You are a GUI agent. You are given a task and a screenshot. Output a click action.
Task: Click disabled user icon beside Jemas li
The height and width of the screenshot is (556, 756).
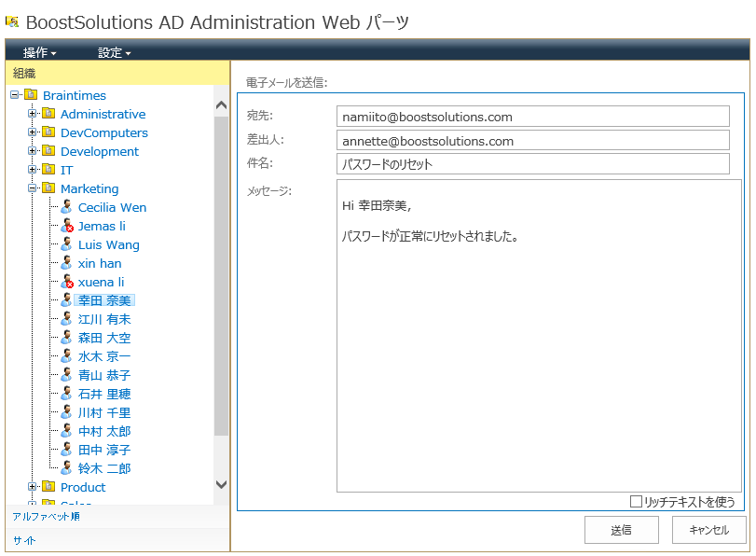(x=67, y=226)
